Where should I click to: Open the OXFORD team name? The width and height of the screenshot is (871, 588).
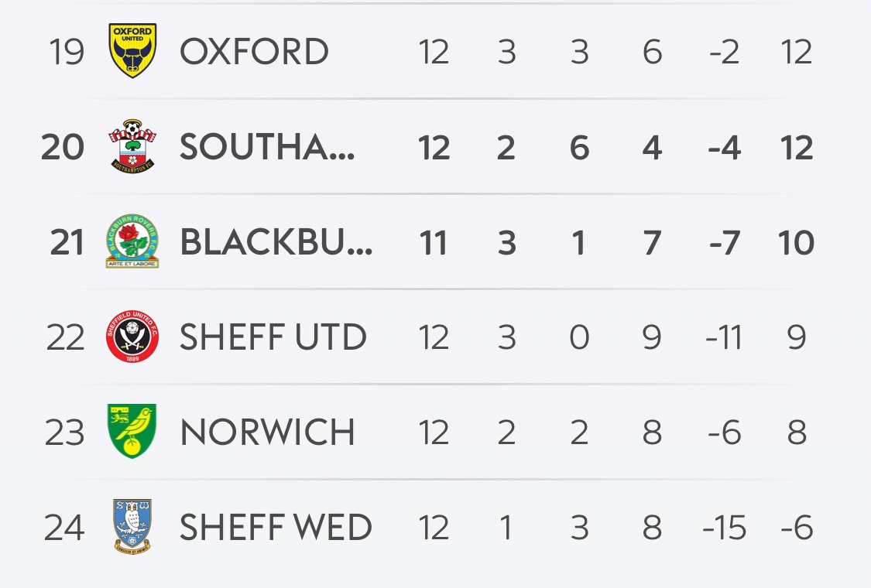pyautogui.click(x=254, y=52)
